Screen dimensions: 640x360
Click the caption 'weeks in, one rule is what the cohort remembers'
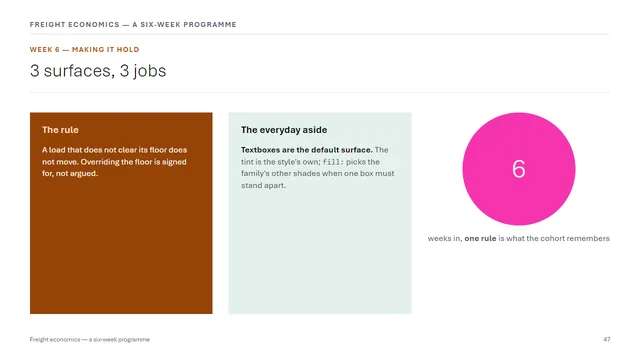518,238
